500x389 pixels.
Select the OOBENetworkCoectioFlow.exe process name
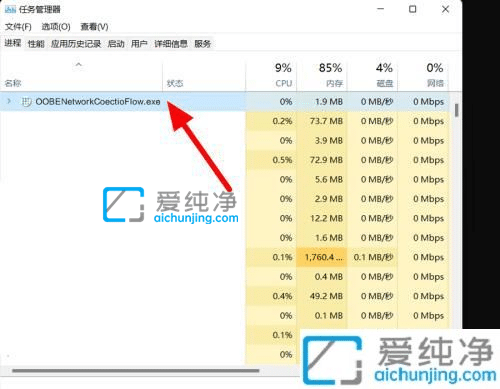(x=98, y=101)
